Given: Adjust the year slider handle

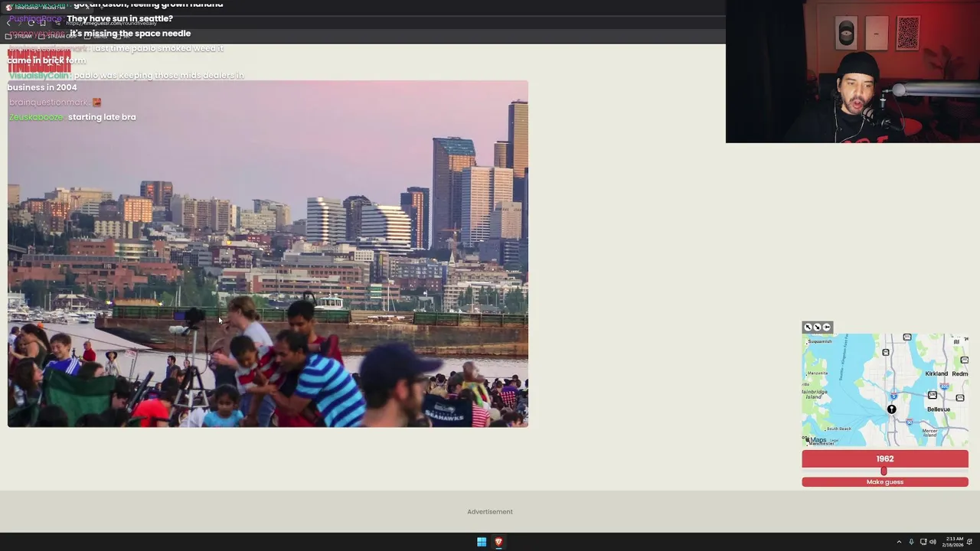Looking at the screenshot, I should click(x=884, y=471).
